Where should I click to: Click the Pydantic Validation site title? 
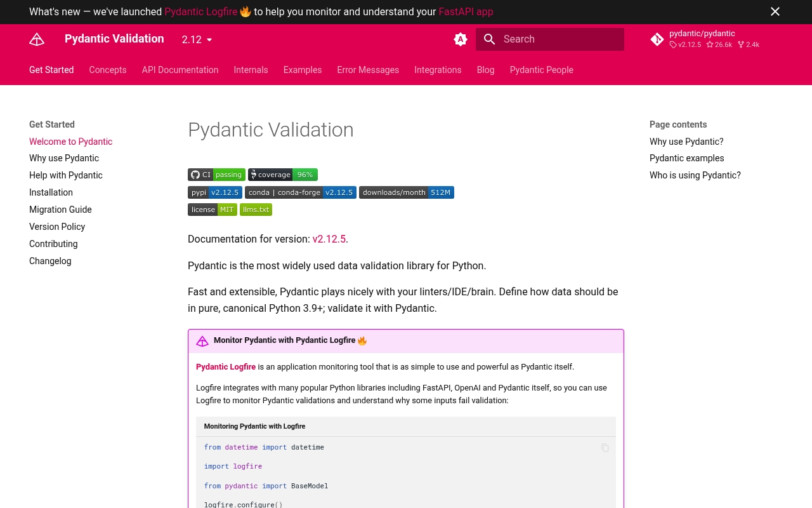point(114,39)
